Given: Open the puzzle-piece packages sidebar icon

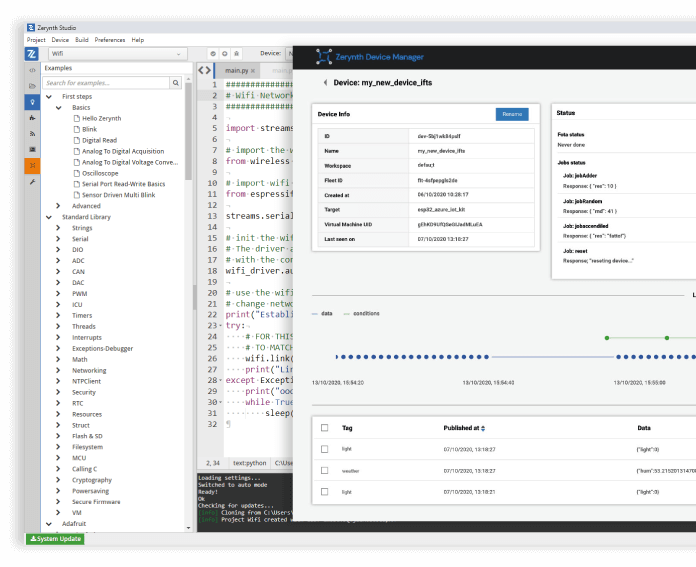Looking at the screenshot, I should point(32,118).
